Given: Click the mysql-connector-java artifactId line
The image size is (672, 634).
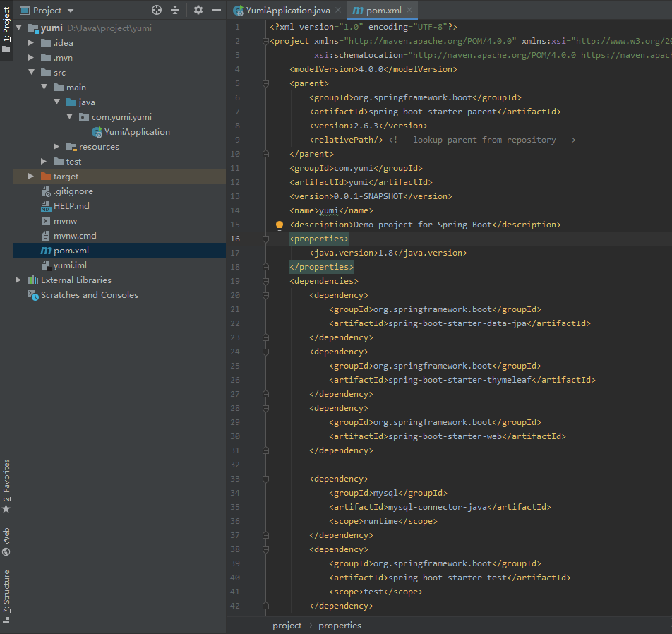Looking at the screenshot, I should tap(440, 507).
